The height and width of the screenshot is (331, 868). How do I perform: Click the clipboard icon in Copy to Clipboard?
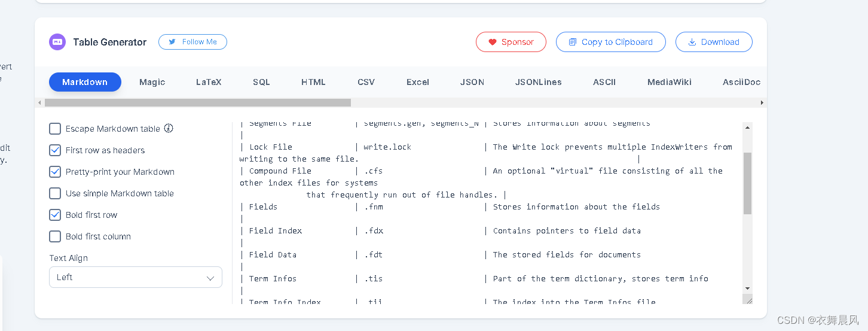(573, 42)
